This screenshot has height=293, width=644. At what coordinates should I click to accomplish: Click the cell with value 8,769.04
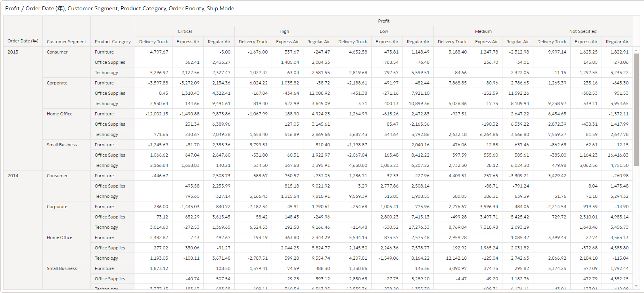pyautogui.click(x=452, y=227)
